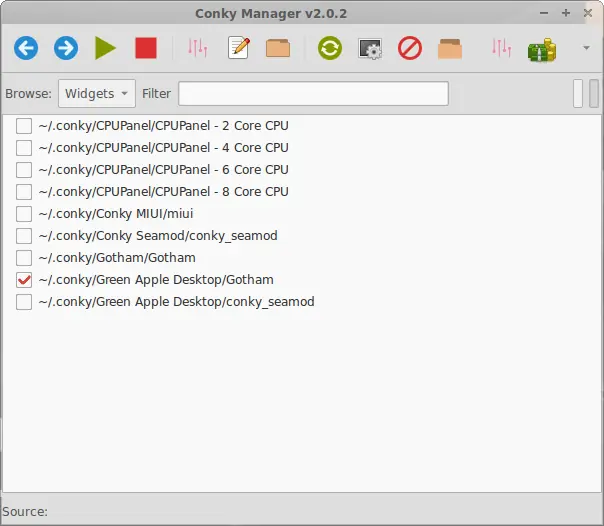Click the 'Source:' status bar label
The image size is (604, 526).
point(25,512)
